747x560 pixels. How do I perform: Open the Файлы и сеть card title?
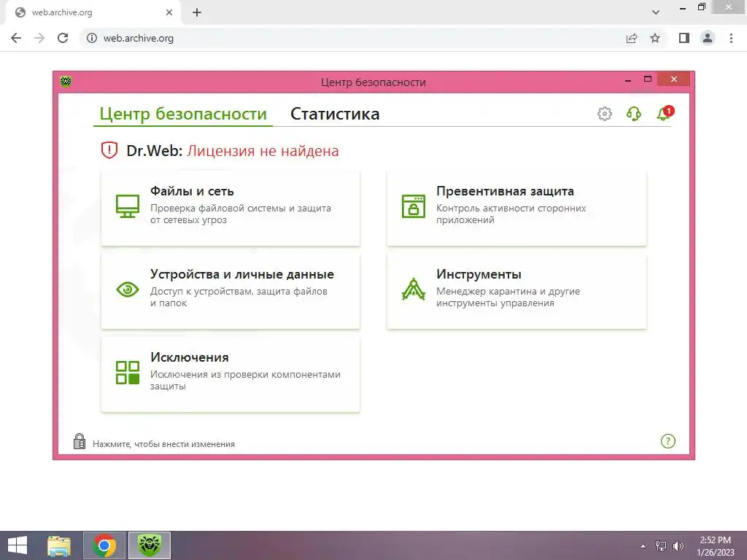192,191
